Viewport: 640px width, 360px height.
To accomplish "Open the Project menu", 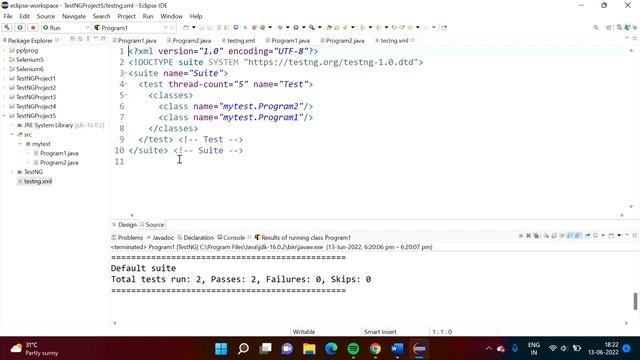I will [127, 16].
